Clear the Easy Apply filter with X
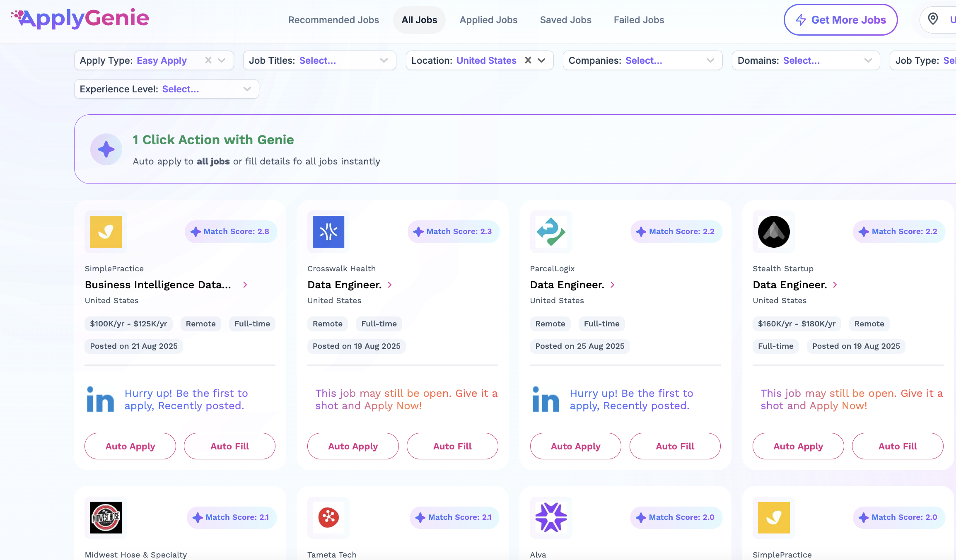Screen dimensions: 956x560 tap(208, 60)
